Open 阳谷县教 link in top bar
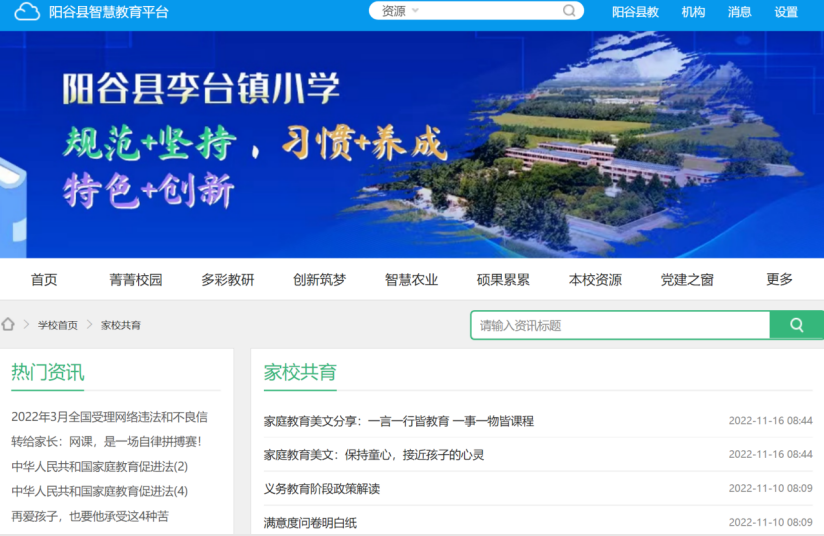 [635, 12]
